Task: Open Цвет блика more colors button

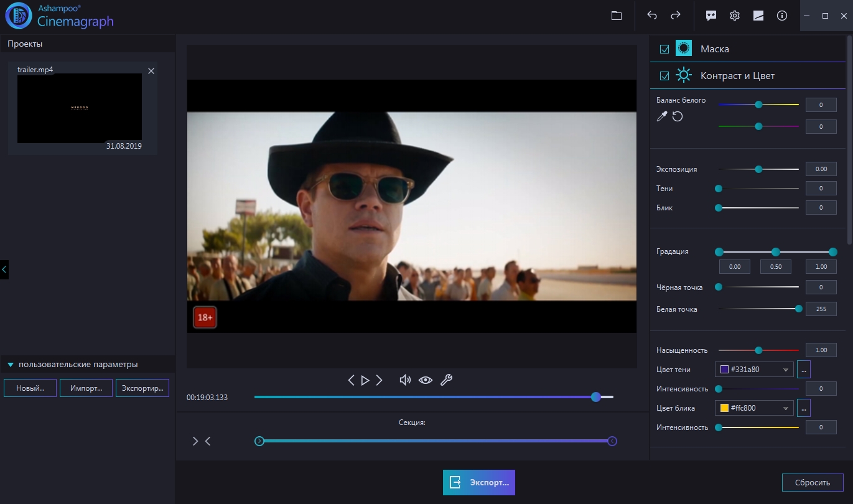Action: click(x=804, y=408)
